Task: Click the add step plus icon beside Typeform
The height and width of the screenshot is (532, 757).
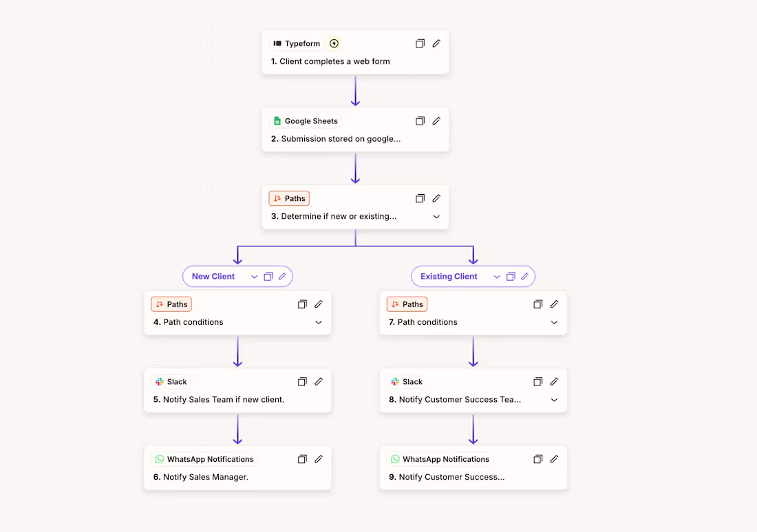Action: pyautogui.click(x=334, y=43)
